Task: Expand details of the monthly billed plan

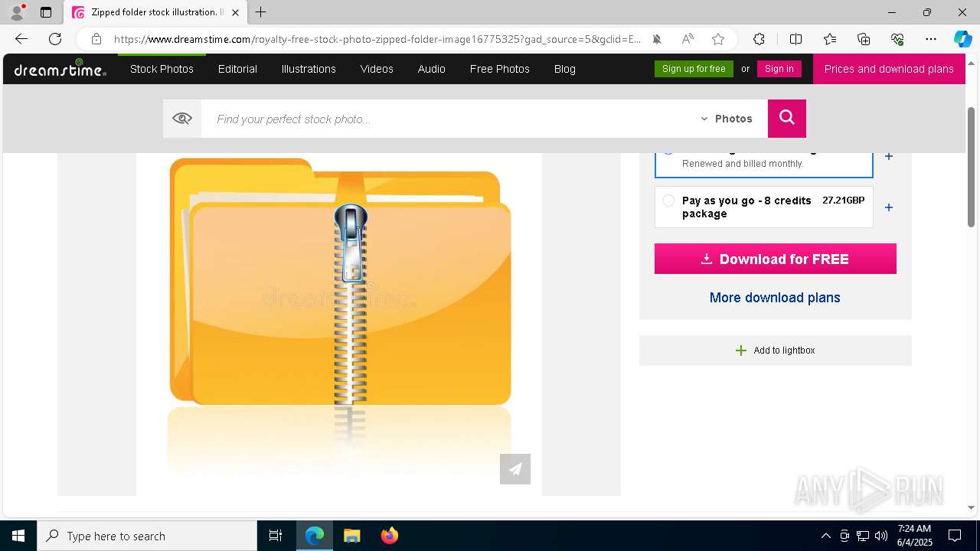Action: 889,156
